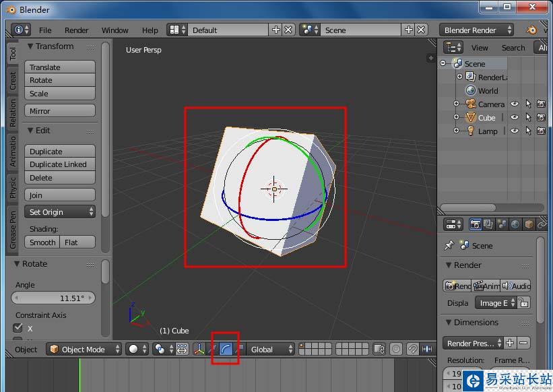Toggle Lamp selectability arrow in outliner
This screenshot has height=392, width=553.
pyautogui.click(x=528, y=131)
